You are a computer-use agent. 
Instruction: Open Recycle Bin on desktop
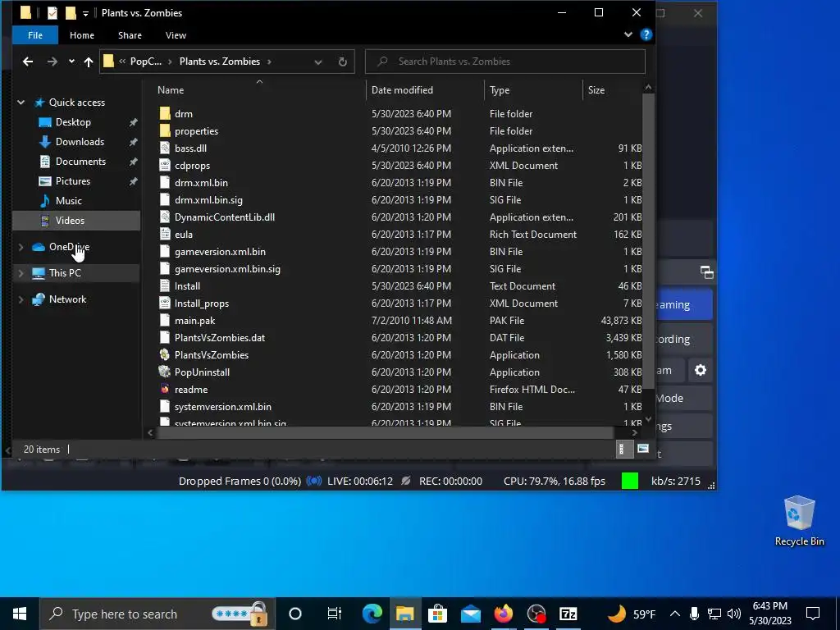click(x=799, y=520)
